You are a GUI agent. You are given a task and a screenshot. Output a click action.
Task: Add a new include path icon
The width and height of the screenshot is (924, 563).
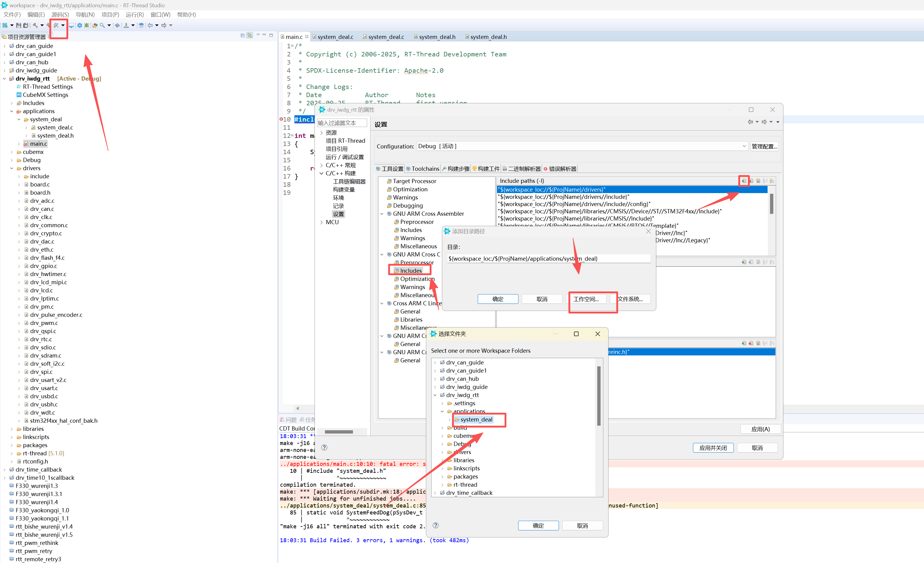tap(744, 181)
